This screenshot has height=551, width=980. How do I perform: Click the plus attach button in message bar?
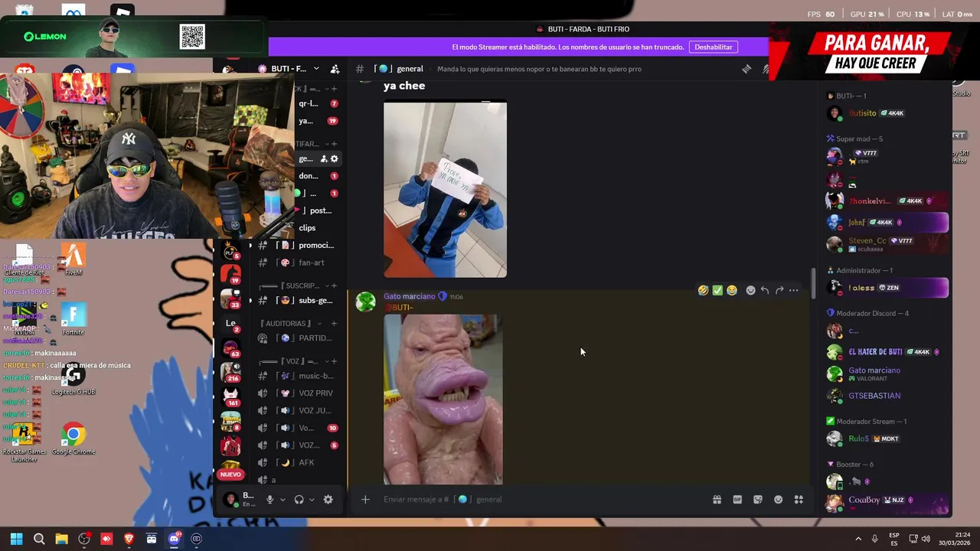click(x=365, y=500)
